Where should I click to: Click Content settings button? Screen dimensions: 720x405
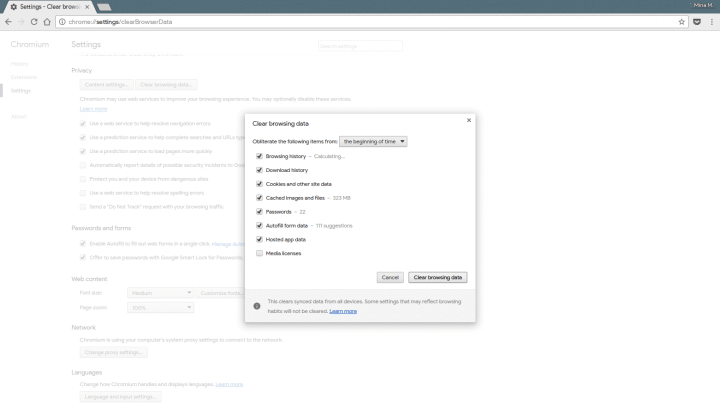click(106, 84)
